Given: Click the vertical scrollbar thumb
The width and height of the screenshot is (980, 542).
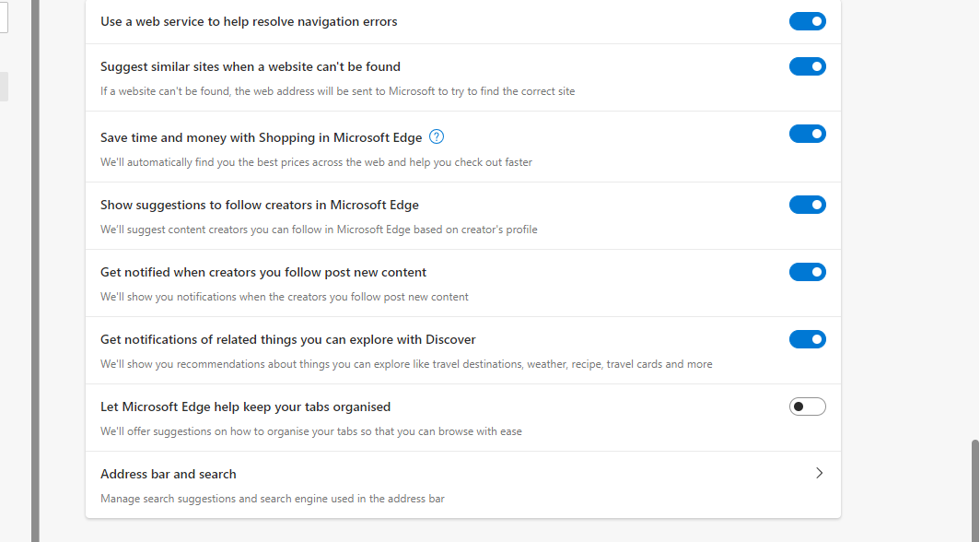Looking at the screenshot, I should [x=975, y=490].
